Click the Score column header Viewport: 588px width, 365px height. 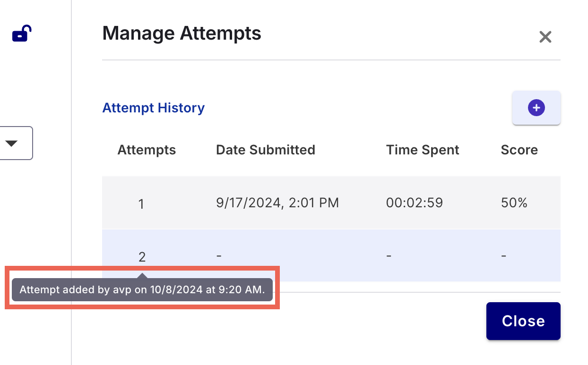click(x=519, y=150)
